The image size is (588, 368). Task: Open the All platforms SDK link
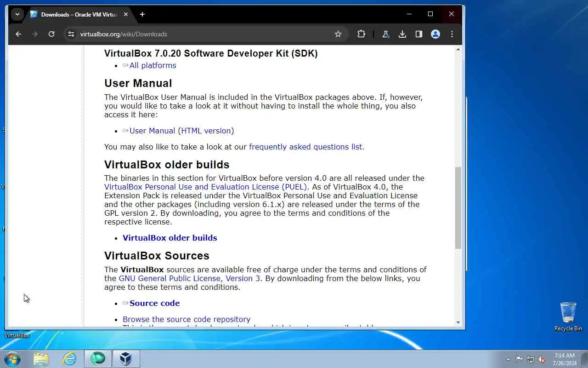153,65
